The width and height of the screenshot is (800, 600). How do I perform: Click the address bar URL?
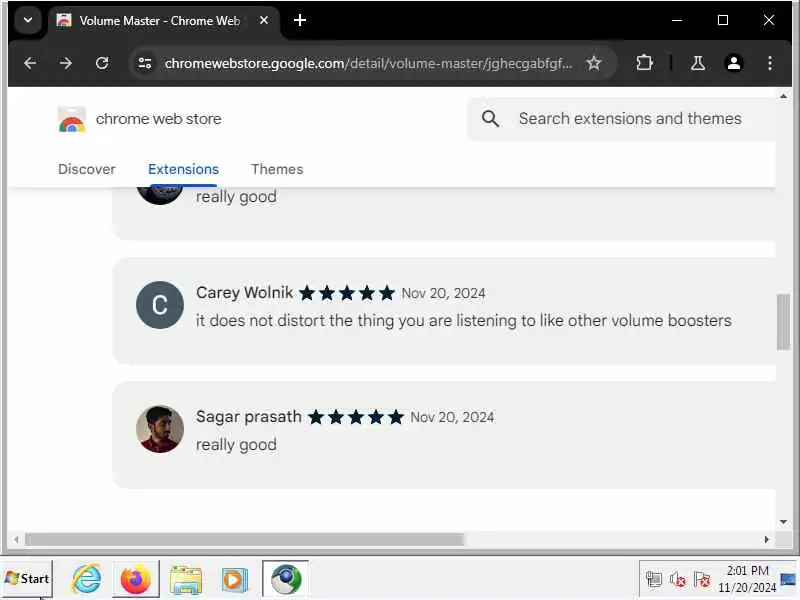pyautogui.click(x=368, y=63)
